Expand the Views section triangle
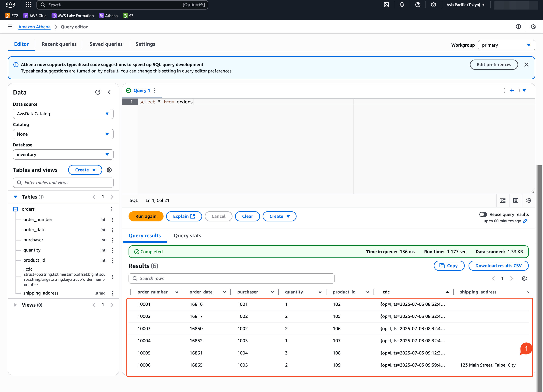 [15, 305]
